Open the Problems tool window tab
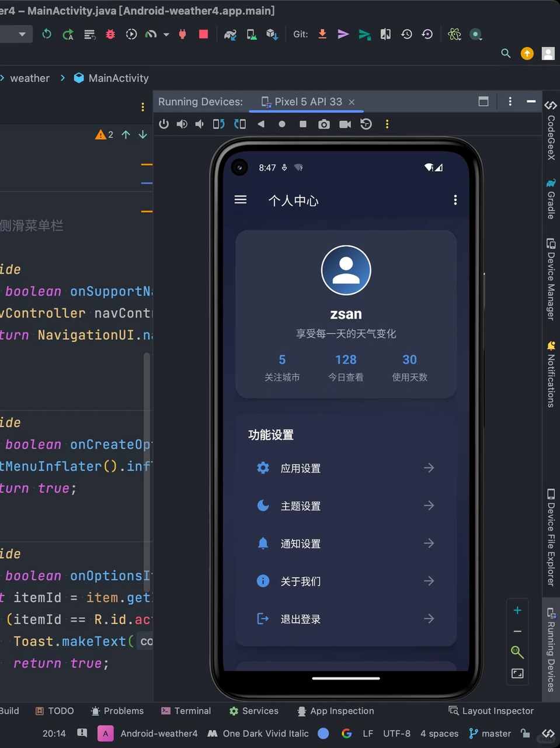Viewport: 560px width, 748px height. (117, 711)
